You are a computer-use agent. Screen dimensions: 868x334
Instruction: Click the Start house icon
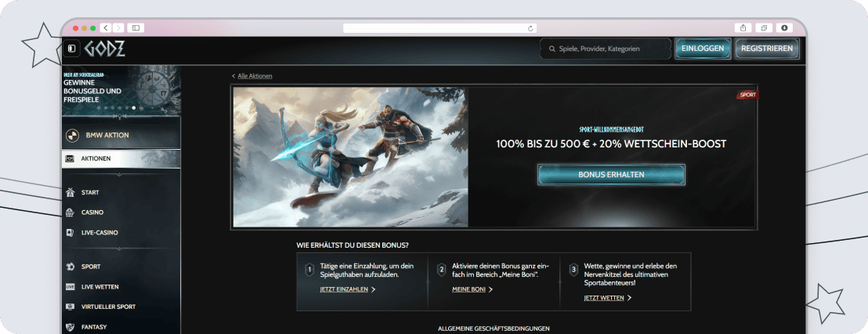coord(71,193)
